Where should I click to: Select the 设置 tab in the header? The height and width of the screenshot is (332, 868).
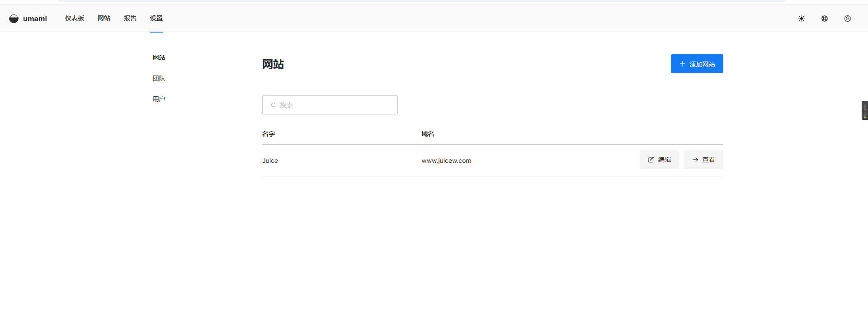(156, 18)
